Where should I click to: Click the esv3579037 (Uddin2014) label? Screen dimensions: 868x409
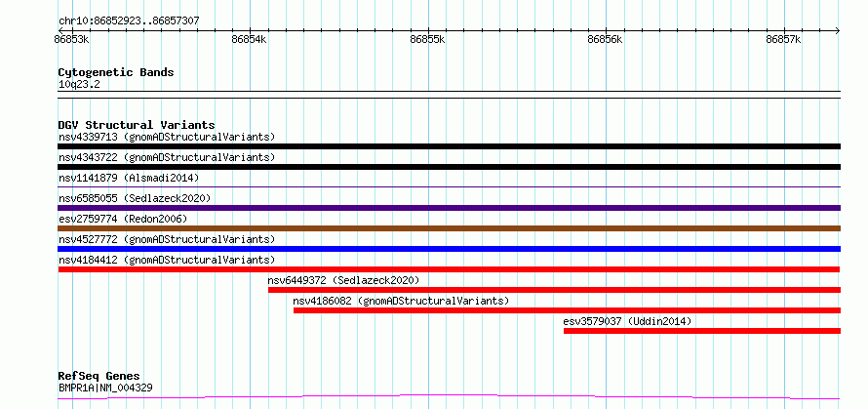[x=627, y=321]
